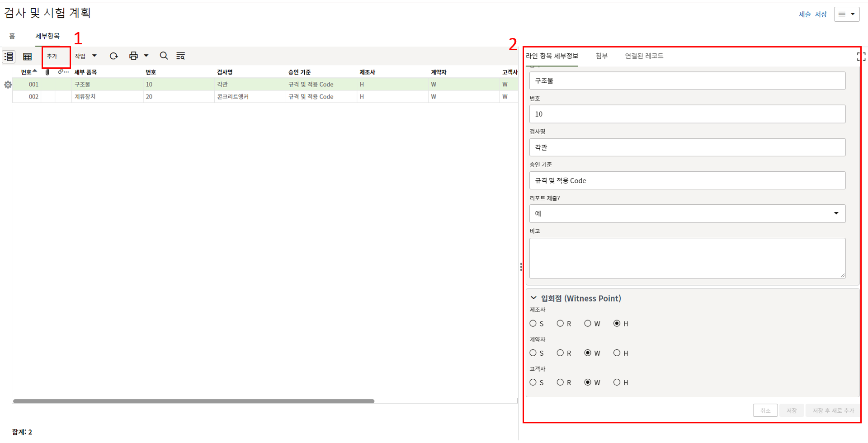This screenshot has width=868, height=443.
Task: Expand detail panel with fullscreen icon
Action: pos(861,57)
